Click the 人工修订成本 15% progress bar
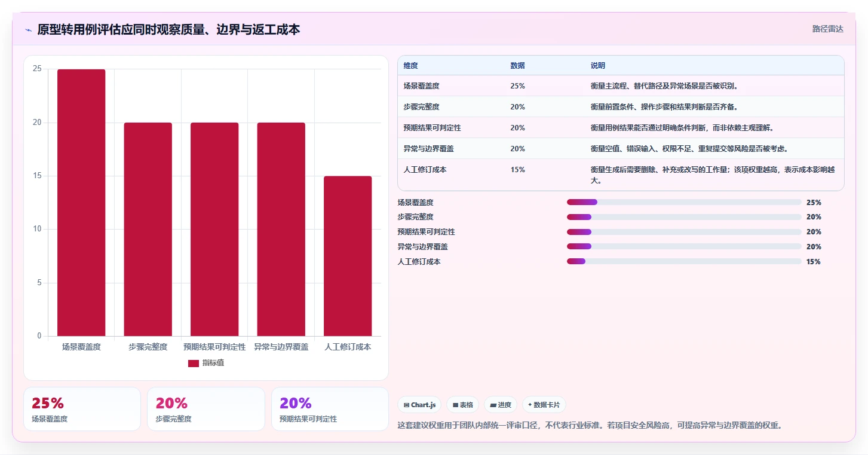This screenshot has width=868, height=455. tap(684, 261)
